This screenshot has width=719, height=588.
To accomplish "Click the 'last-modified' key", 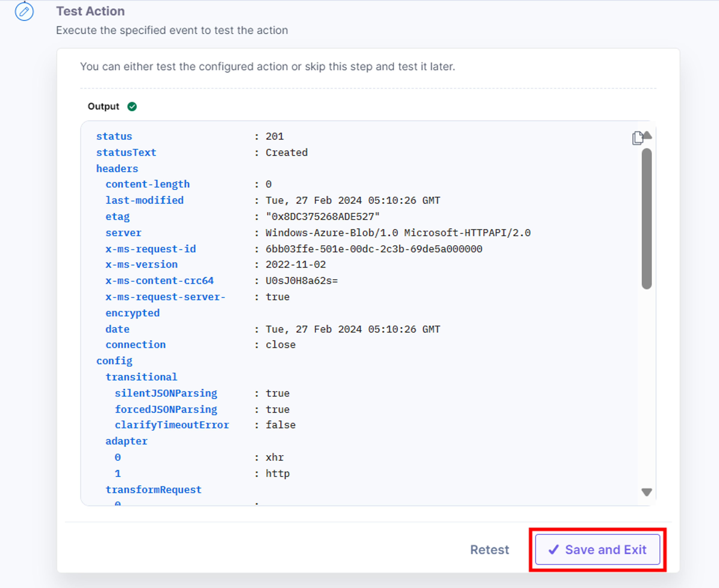I will pyautogui.click(x=144, y=200).
